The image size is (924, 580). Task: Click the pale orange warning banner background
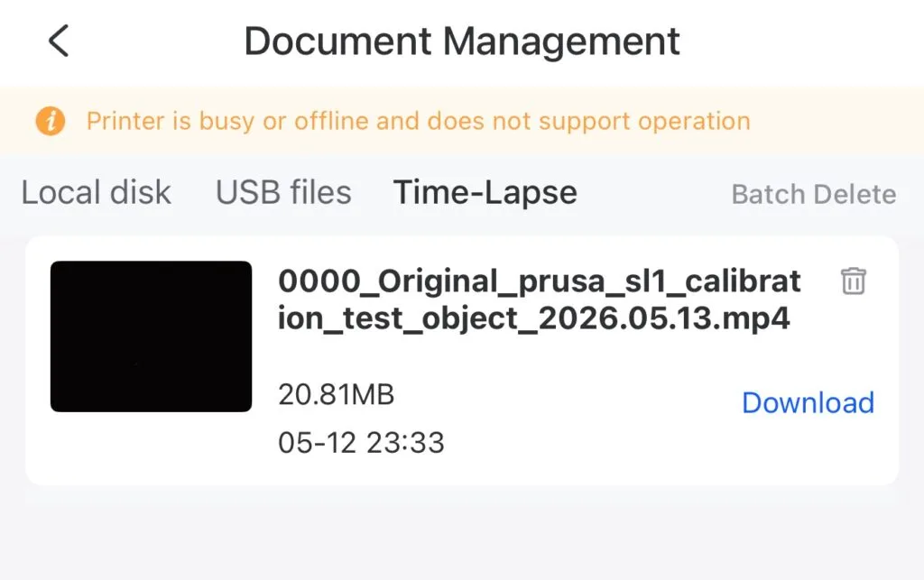tap(836, 121)
